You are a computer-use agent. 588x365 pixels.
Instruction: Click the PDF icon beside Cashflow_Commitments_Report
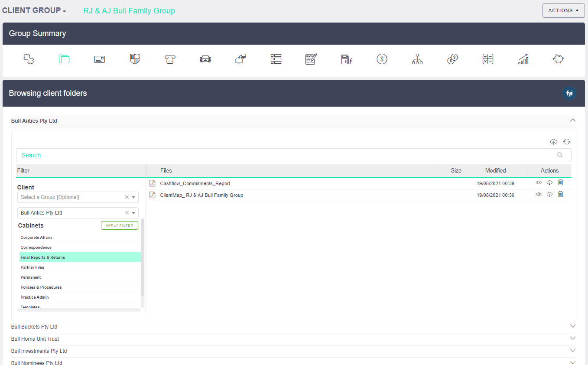point(153,183)
